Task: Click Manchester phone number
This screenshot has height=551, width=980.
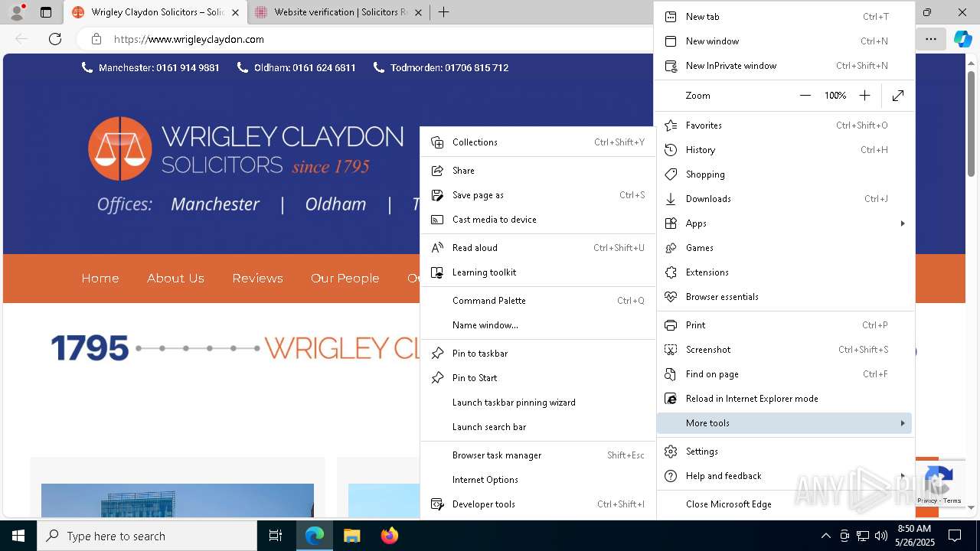Action: click(x=151, y=67)
